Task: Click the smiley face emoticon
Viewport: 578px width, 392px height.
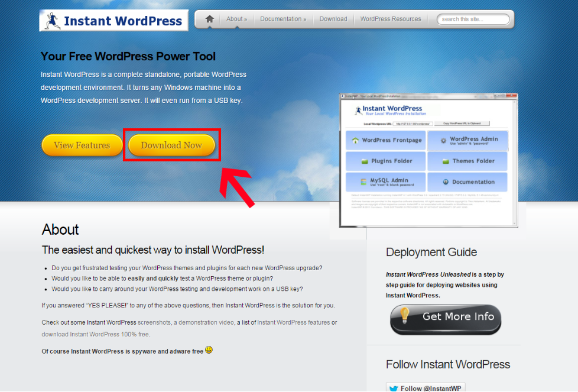Action: click(x=209, y=349)
